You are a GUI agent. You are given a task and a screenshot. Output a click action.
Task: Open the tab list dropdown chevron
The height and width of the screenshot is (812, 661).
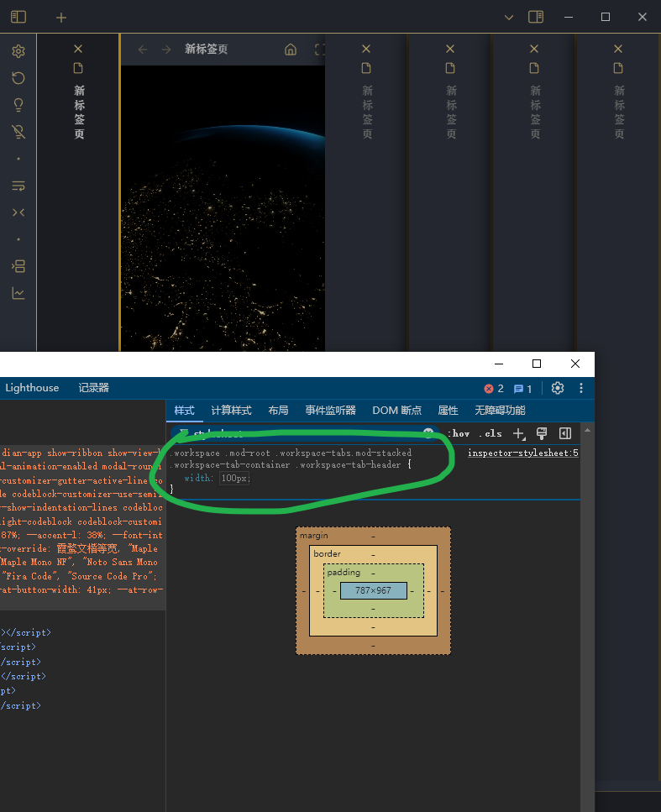point(508,18)
